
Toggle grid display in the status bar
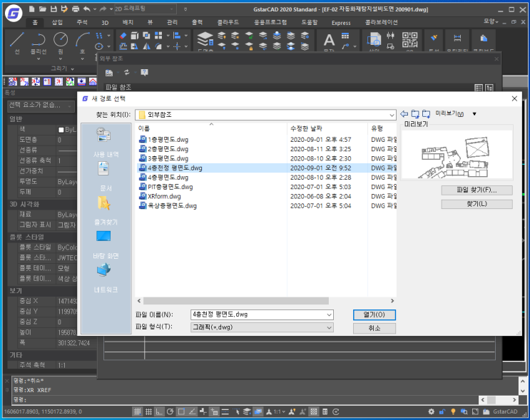click(148, 411)
